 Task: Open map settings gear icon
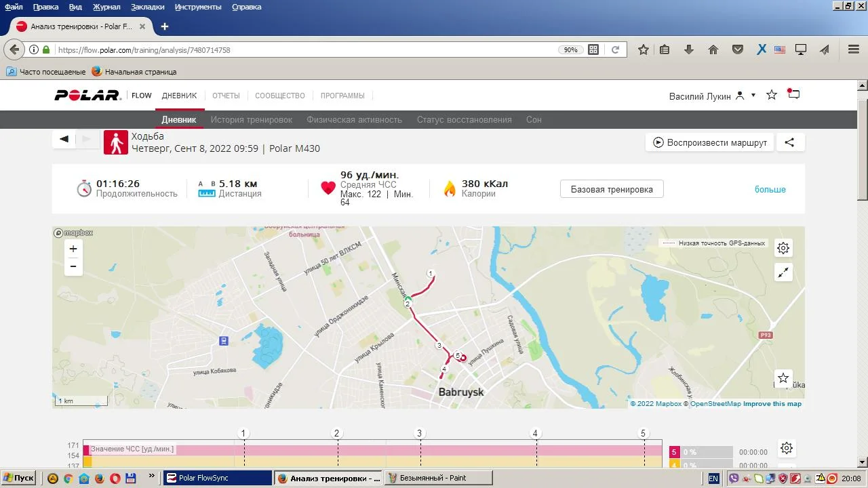pyautogui.click(x=783, y=248)
